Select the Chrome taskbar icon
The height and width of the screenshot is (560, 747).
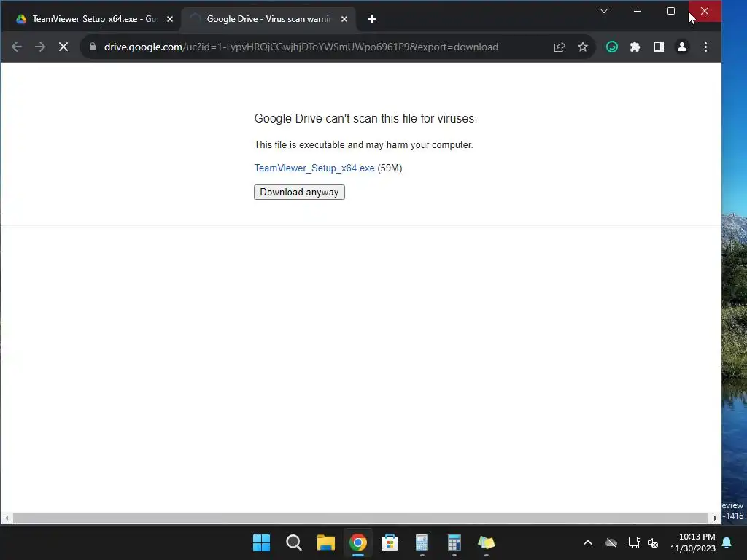pyautogui.click(x=357, y=542)
